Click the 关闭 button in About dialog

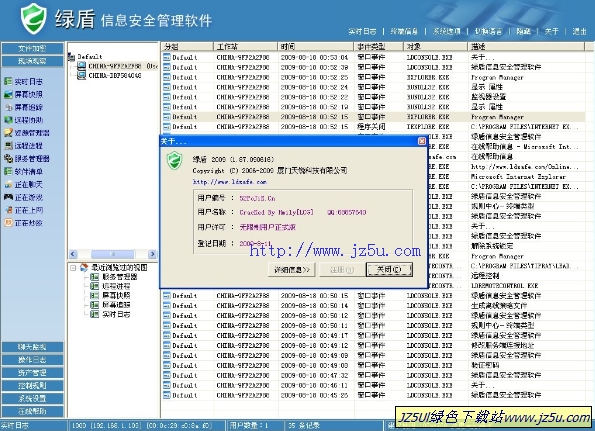tap(389, 270)
